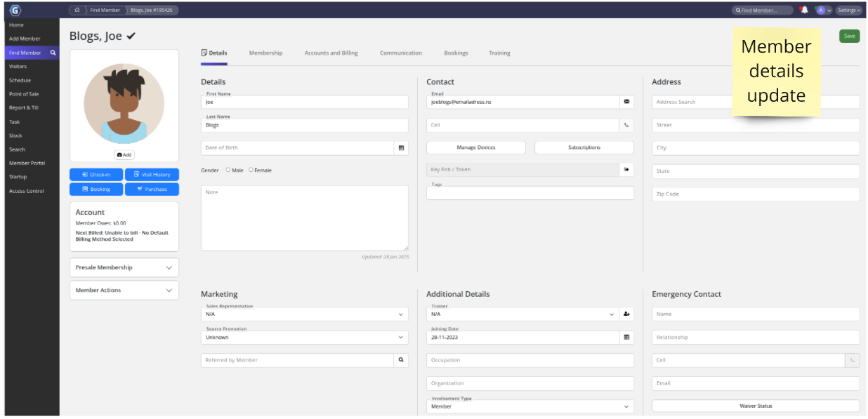Click the Visit History button
This screenshot has height=419, width=868.
point(152,174)
